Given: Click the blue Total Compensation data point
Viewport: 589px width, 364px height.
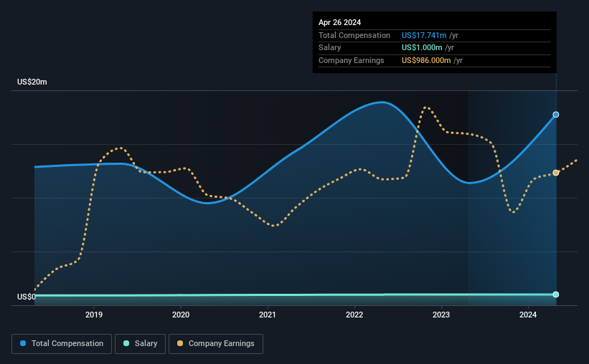Looking at the screenshot, I should tap(555, 115).
